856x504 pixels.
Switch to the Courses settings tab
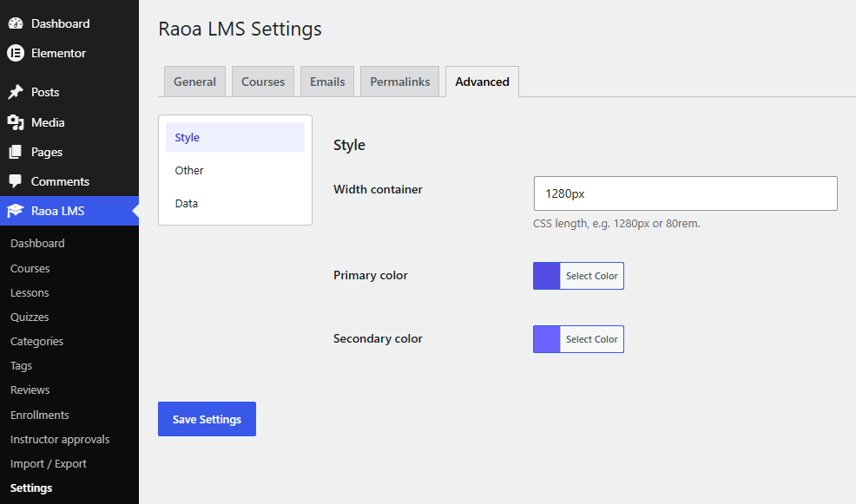pos(263,82)
